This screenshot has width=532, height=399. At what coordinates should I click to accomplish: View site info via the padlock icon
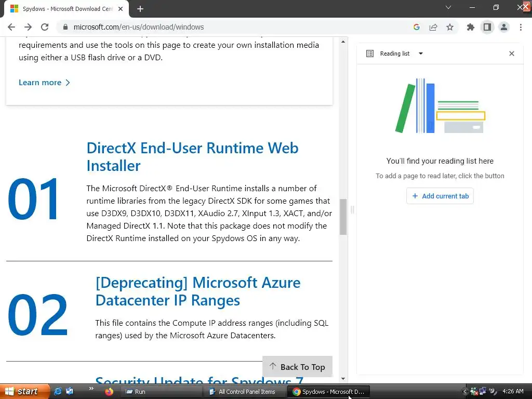65,27
